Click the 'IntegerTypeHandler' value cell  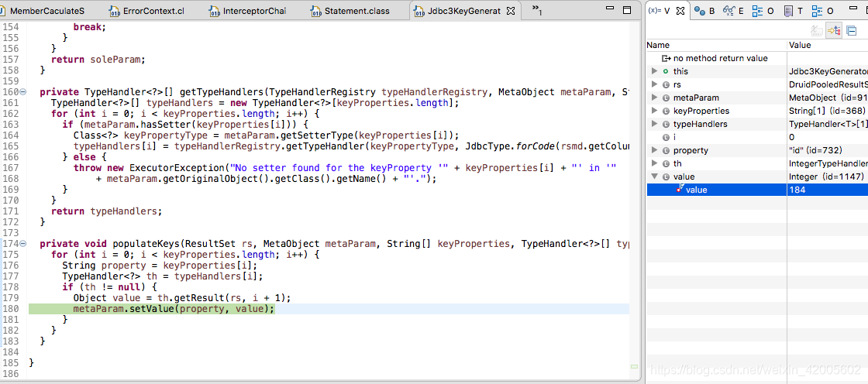click(828, 163)
